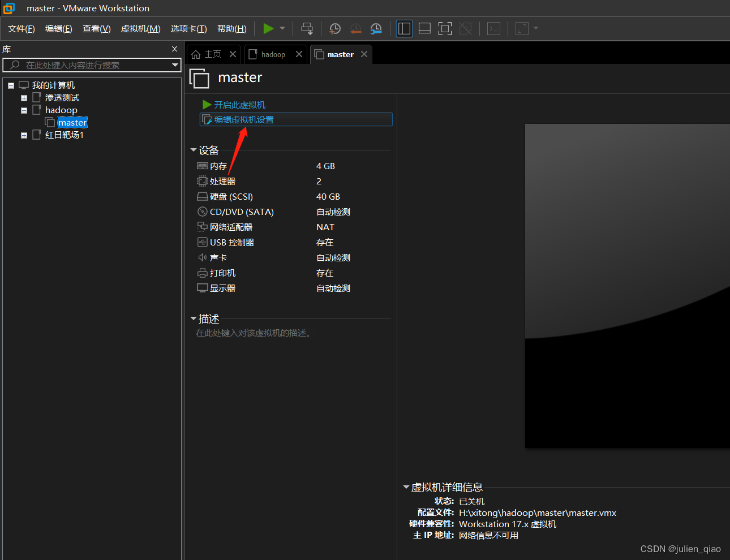Enter full screen mode icon
Screen dimensions: 730x560
[445, 28]
